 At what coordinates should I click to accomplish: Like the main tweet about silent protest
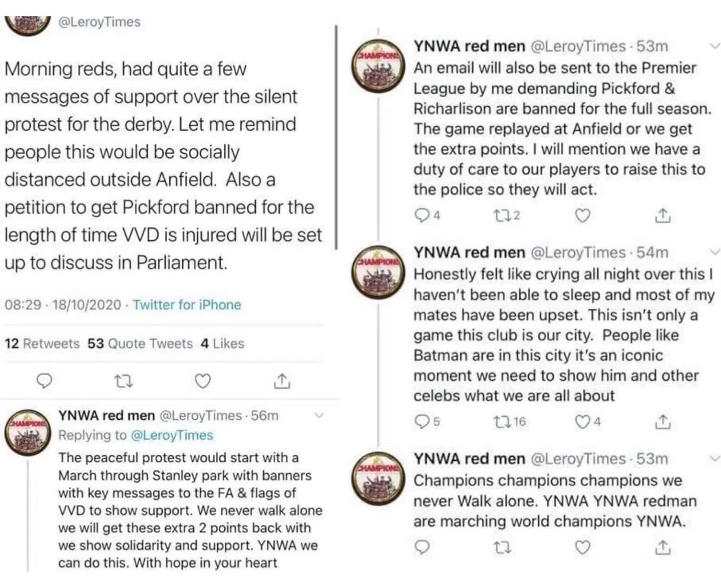pos(202,382)
